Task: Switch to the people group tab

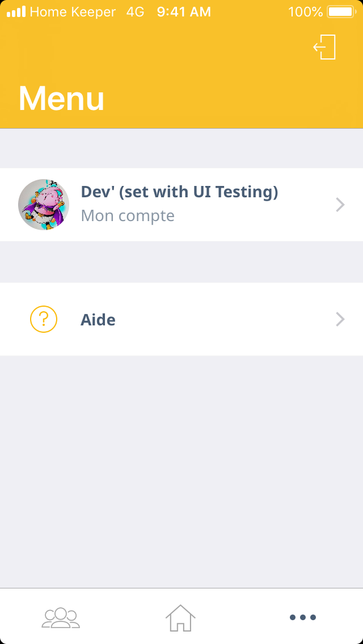Action: (x=61, y=617)
